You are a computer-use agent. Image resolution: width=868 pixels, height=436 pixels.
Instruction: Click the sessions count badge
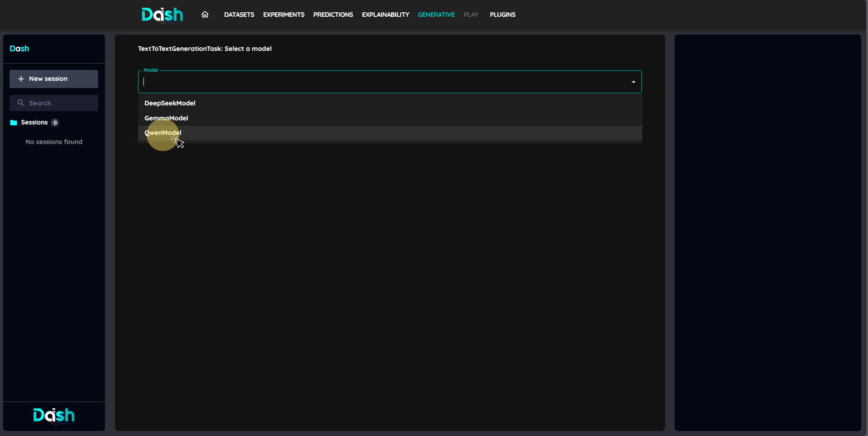55,123
